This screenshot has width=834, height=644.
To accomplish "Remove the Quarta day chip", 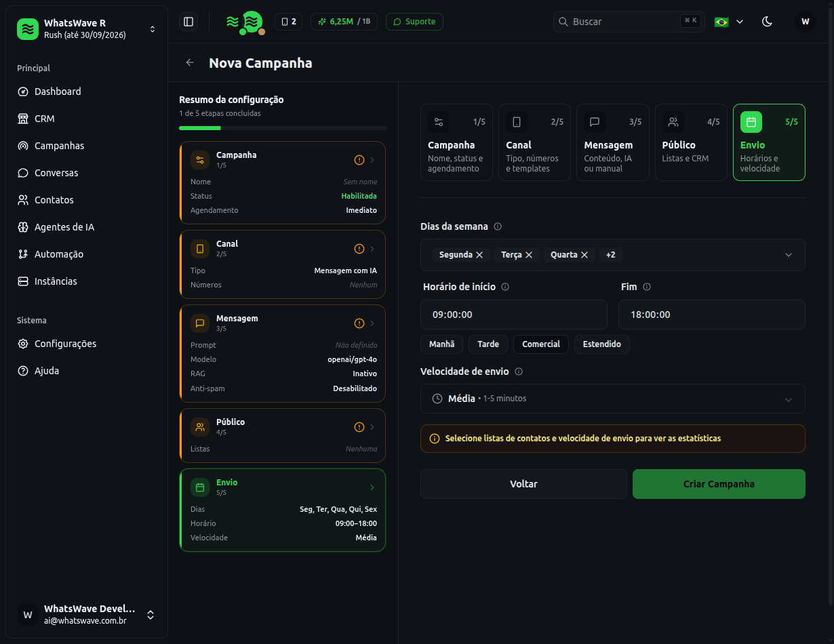I will point(584,255).
